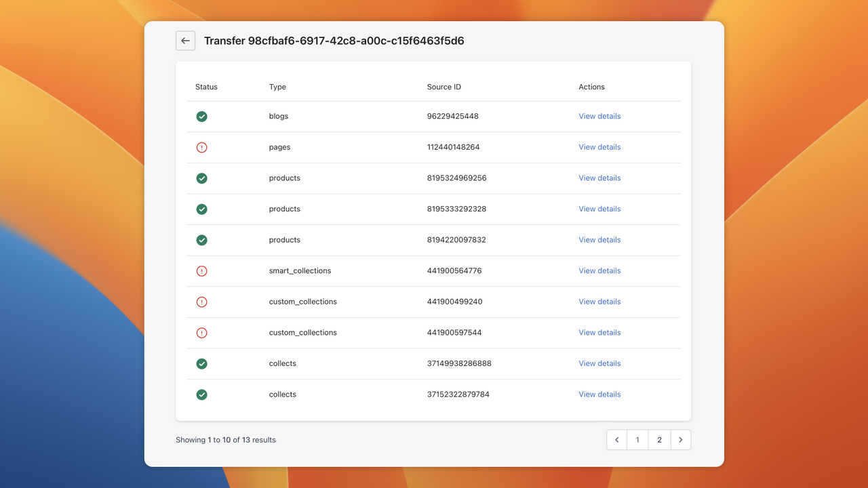View details for smart_collections 441900564776

(x=599, y=270)
